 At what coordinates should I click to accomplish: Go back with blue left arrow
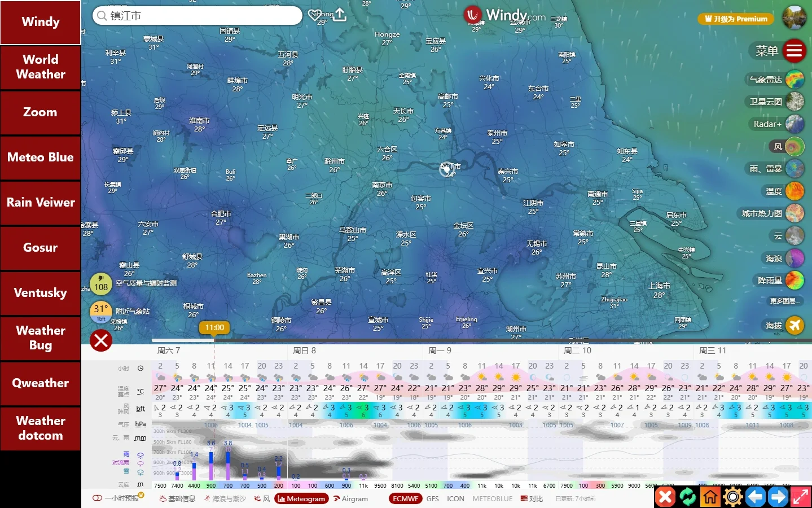tap(756, 497)
